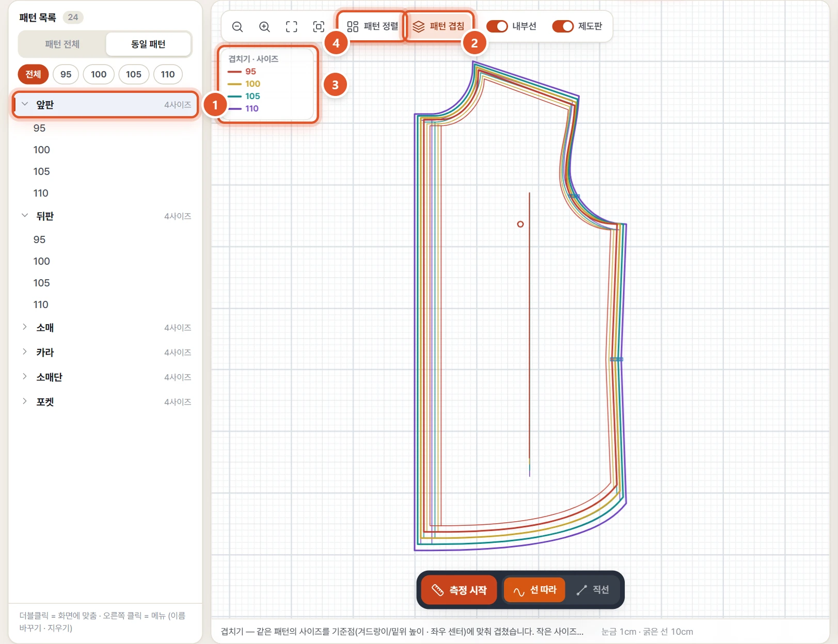The image size is (838, 644).
Task: Click the 패턴 정렬 button
Action: 372,26
